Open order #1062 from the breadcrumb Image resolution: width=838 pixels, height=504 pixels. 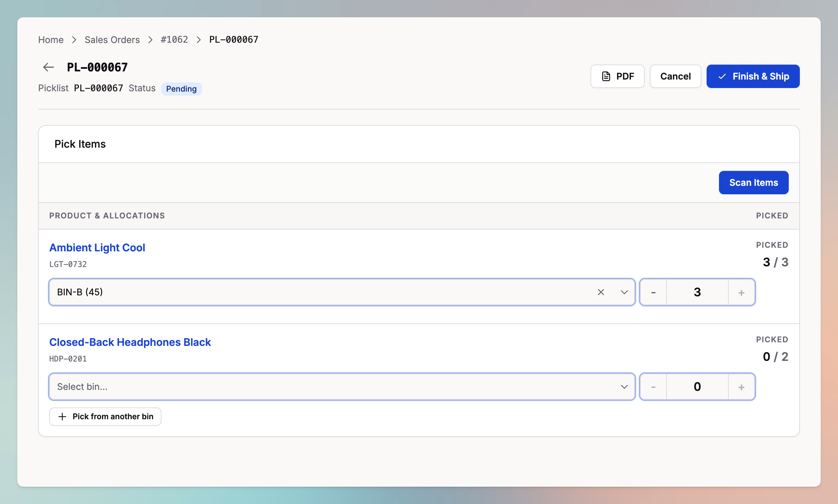(x=174, y=40)
